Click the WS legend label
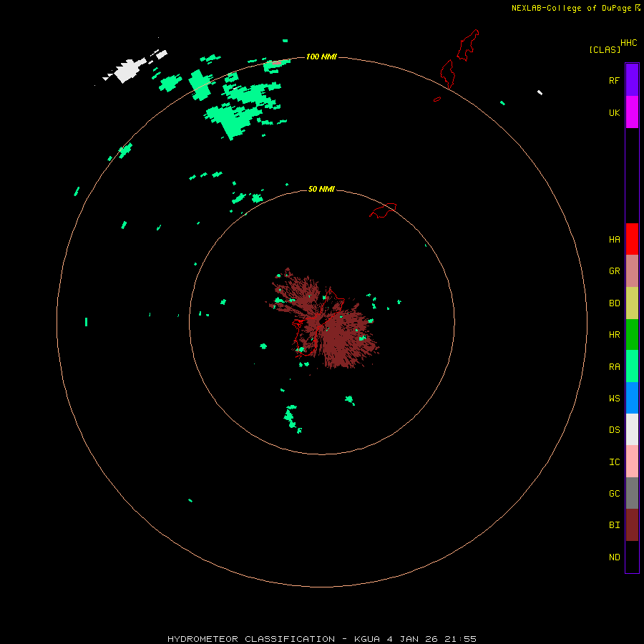The height and width of the screenshot is (644, 644). (614, 398)
